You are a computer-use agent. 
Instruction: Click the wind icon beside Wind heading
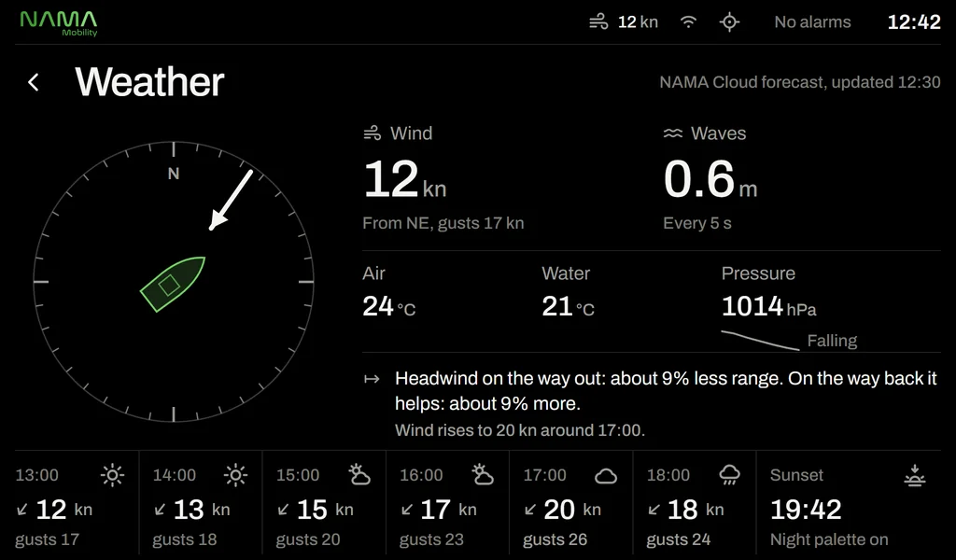372,133
